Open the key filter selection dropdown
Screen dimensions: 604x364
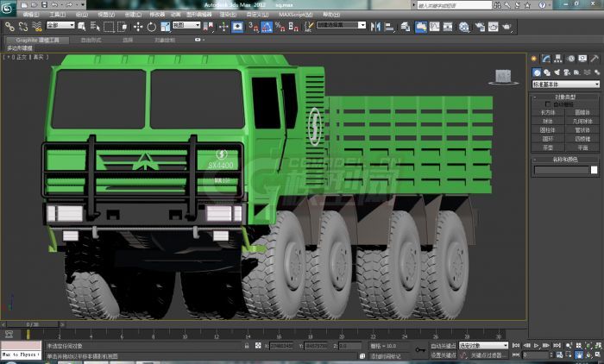tap(483, 346)
